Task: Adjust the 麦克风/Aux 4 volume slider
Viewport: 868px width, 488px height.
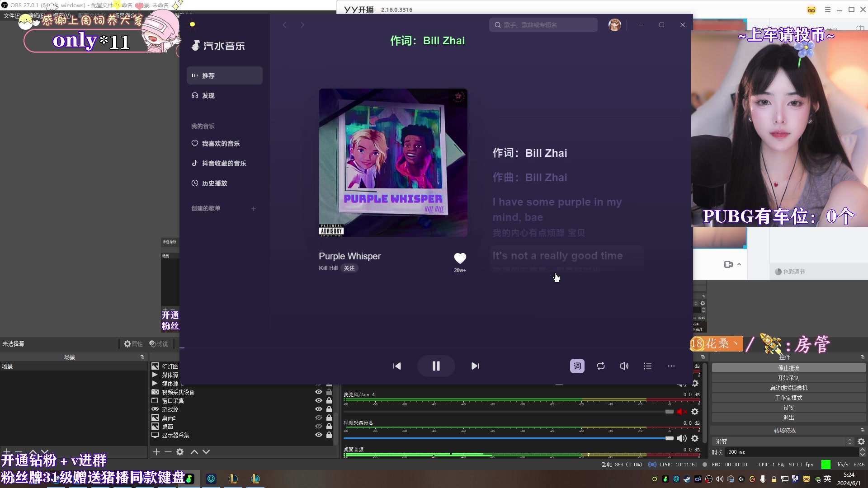Action: coord(509,412)
